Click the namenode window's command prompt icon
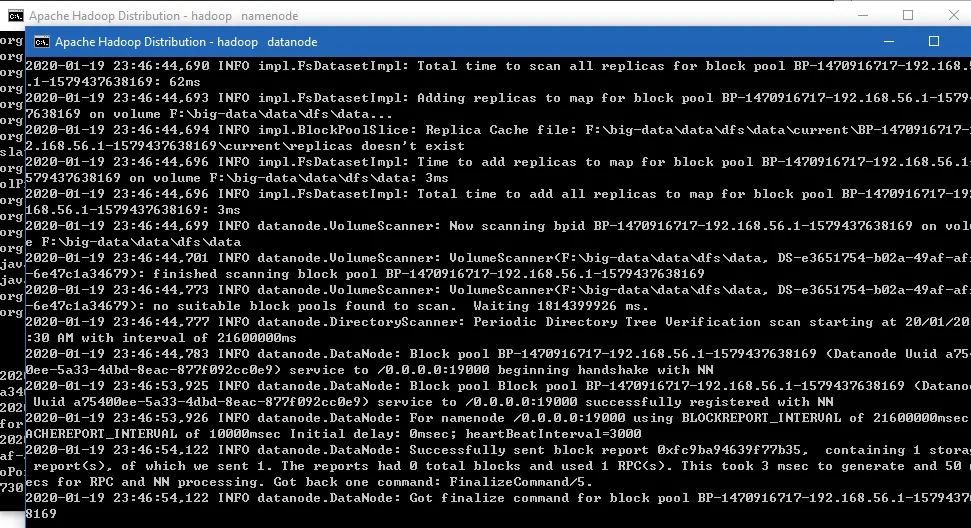971x528 pixels. click(13, 16)
